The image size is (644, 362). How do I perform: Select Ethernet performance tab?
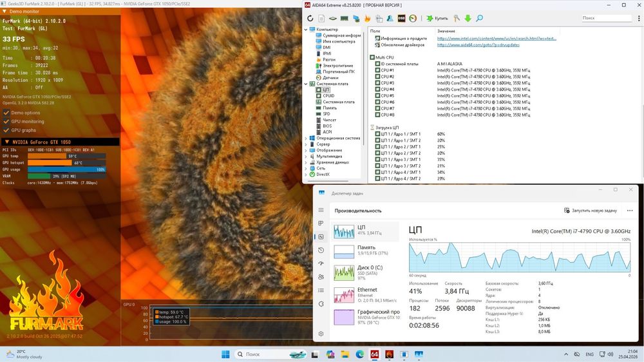coord(365,294)
